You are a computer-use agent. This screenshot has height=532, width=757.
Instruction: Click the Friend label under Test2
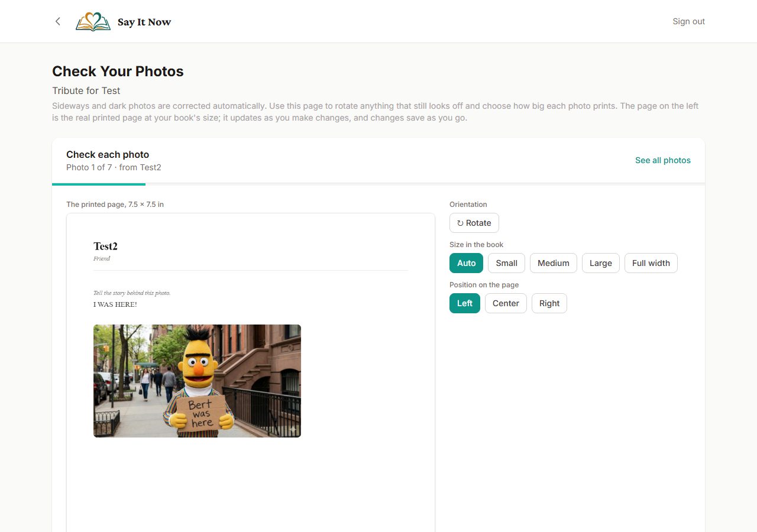click(102, 258)
